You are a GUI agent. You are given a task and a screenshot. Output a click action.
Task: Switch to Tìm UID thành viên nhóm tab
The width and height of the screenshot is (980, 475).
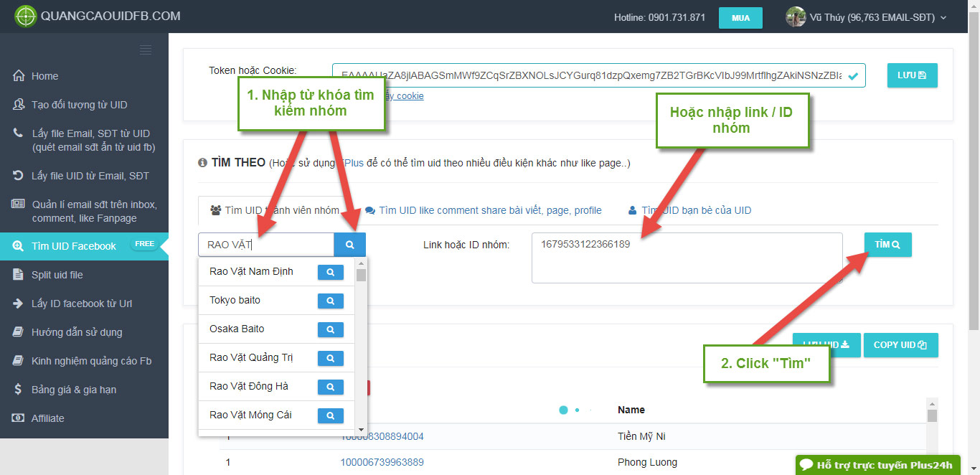[275, 210]
